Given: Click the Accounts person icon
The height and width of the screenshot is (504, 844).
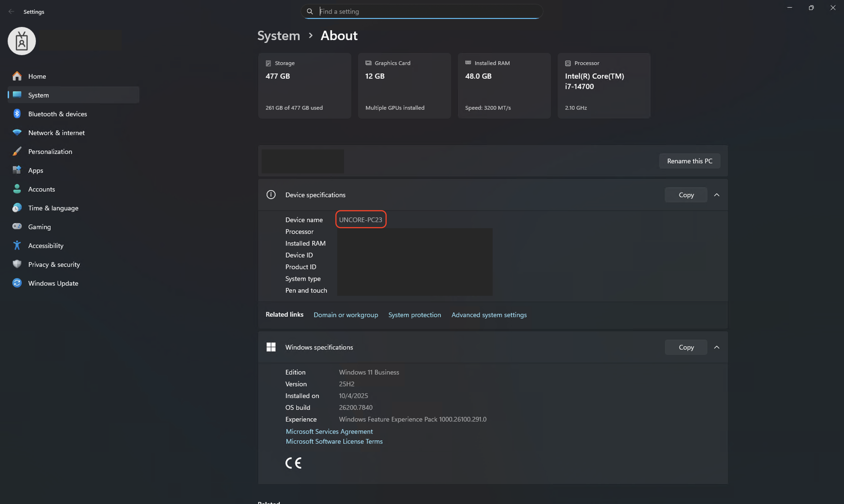Looking at the screenshot, I should point(17,189).
